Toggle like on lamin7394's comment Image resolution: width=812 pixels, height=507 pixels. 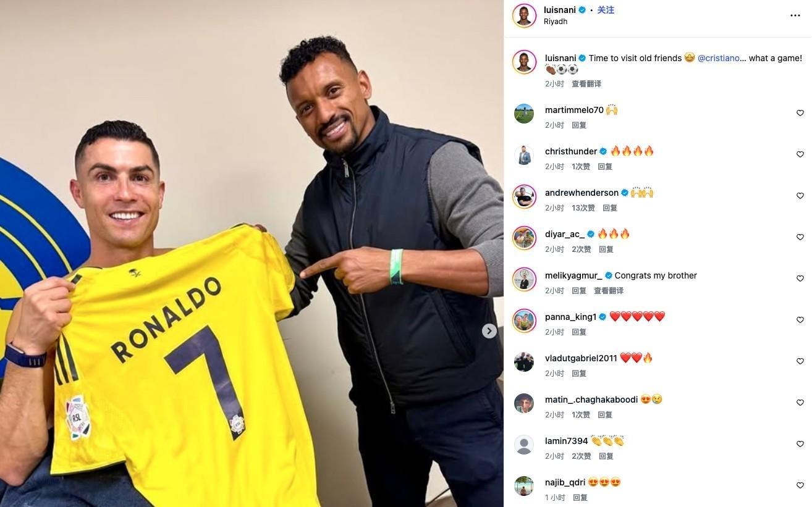800,444
